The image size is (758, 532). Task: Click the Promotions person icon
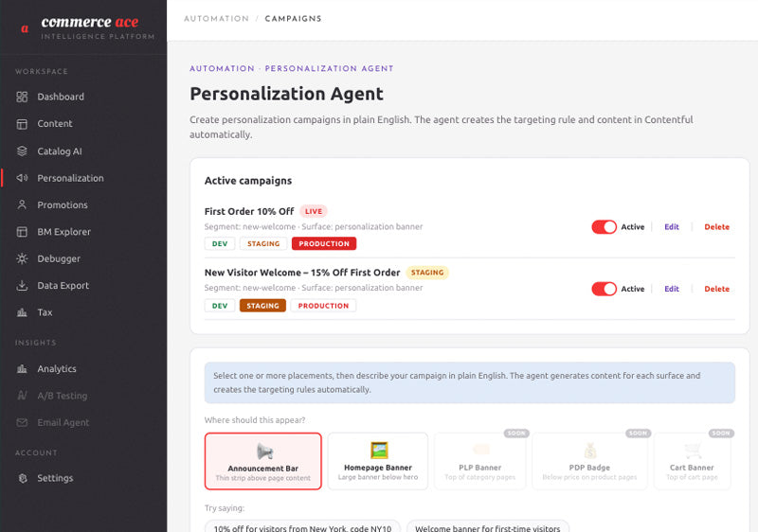tap(22, 204)
